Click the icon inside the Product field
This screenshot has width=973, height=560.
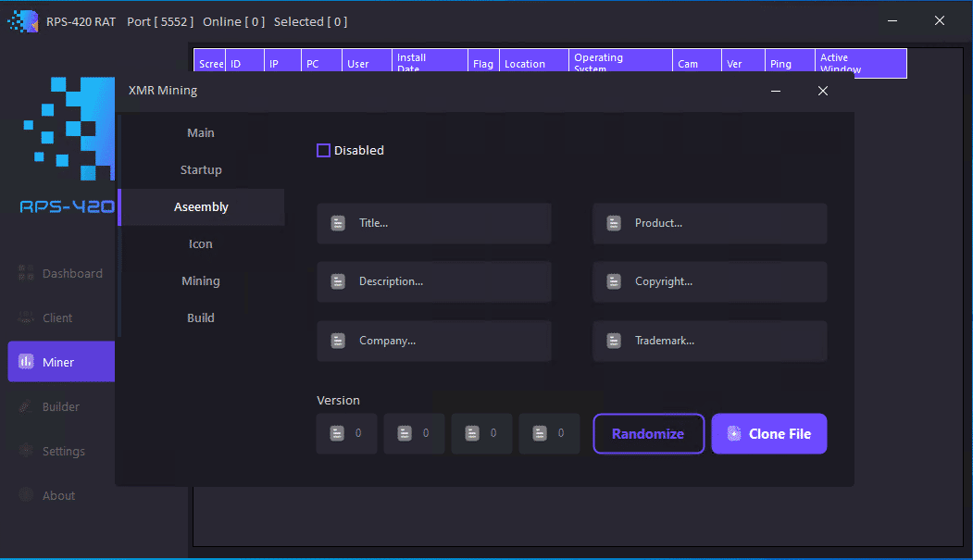614,223
